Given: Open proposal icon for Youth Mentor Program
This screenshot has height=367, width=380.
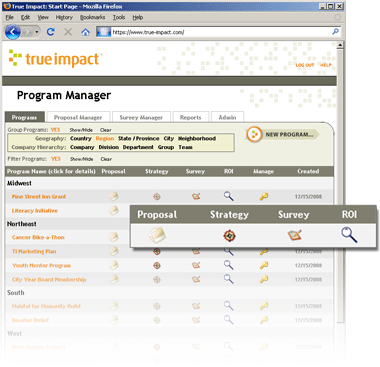Looking at the screenshot, I should click(114, 265).
